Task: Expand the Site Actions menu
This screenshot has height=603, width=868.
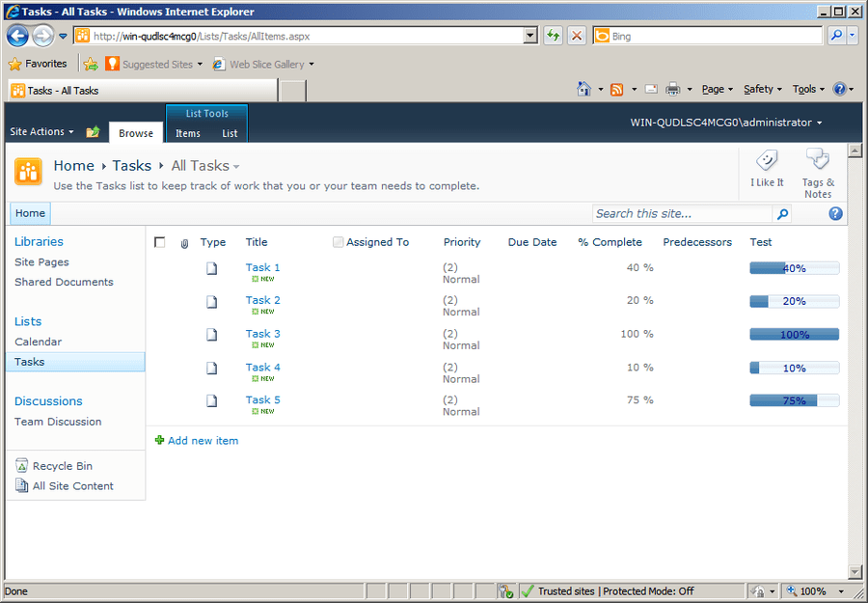Action: [x=39, y=131]
